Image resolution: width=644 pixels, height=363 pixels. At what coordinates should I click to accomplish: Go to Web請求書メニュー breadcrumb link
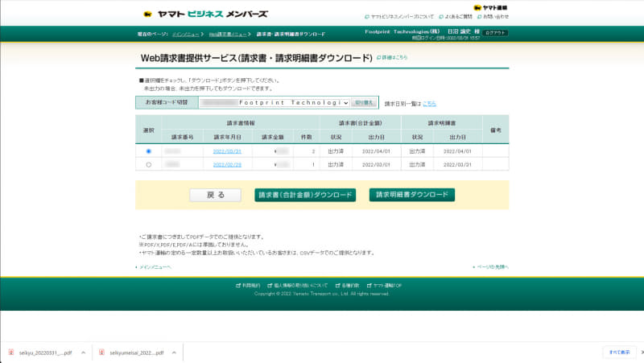228,34
